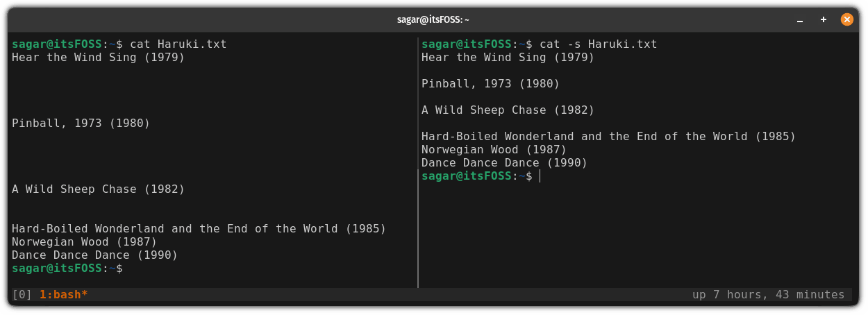This screenshot has width=868, height=315.
Task: Click Pinball, 1973 line in right pane
Action: 490,84
